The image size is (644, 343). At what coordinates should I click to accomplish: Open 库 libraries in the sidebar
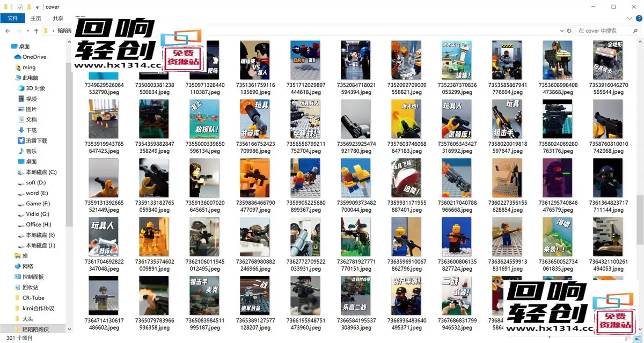pyautogui.click(x=25, y=256)
